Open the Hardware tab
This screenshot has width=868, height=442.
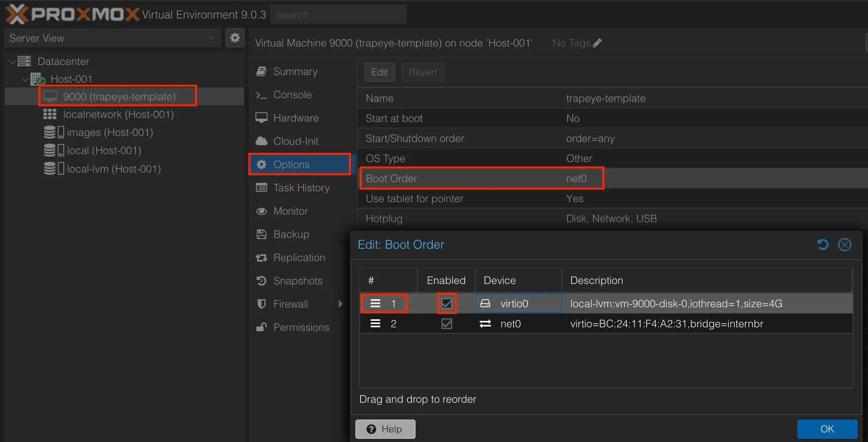(x=296, y=118)
